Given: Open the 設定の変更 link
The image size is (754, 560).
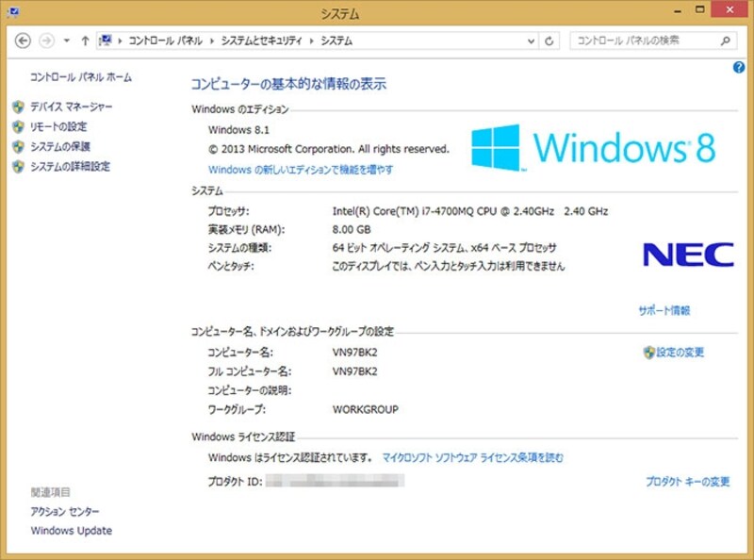Looking at the screenshot, I should point(680,351).
